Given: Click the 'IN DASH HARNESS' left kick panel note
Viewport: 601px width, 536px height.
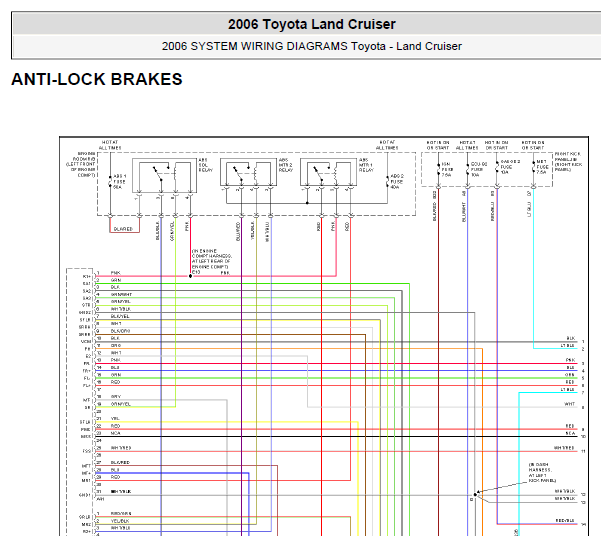Looking at the screenshot, I should [542, 472].
